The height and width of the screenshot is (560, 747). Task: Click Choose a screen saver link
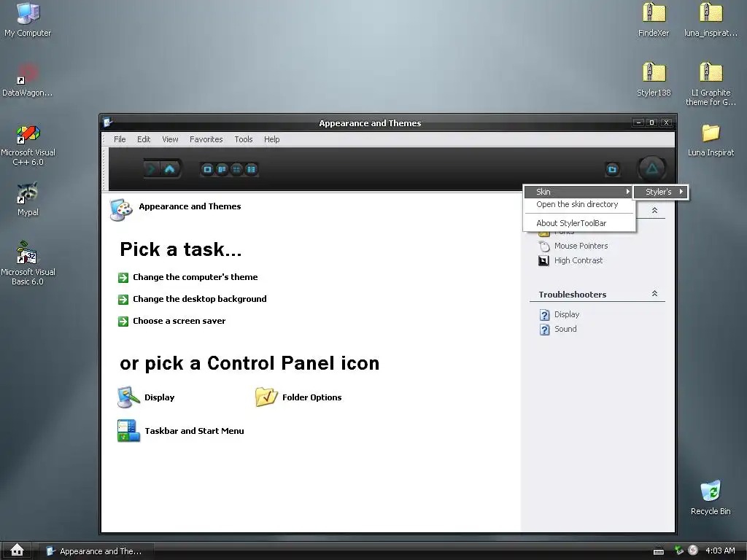(179, 321)
